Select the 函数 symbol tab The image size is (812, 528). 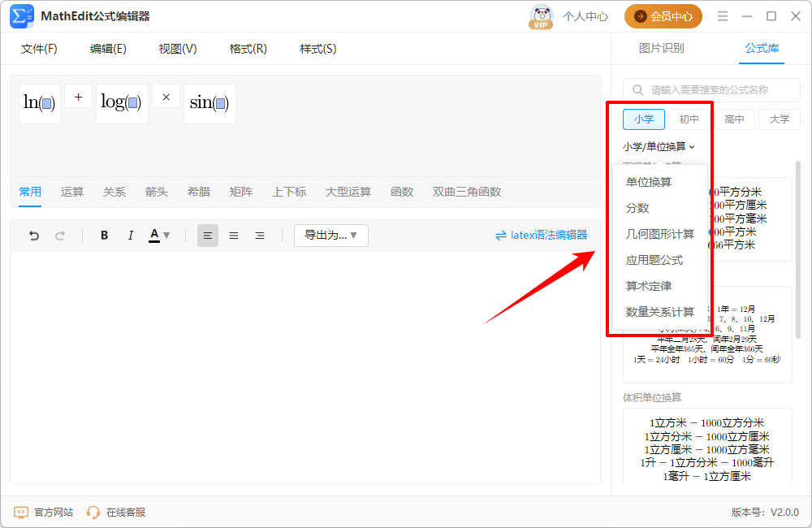[x=402, y=193]
